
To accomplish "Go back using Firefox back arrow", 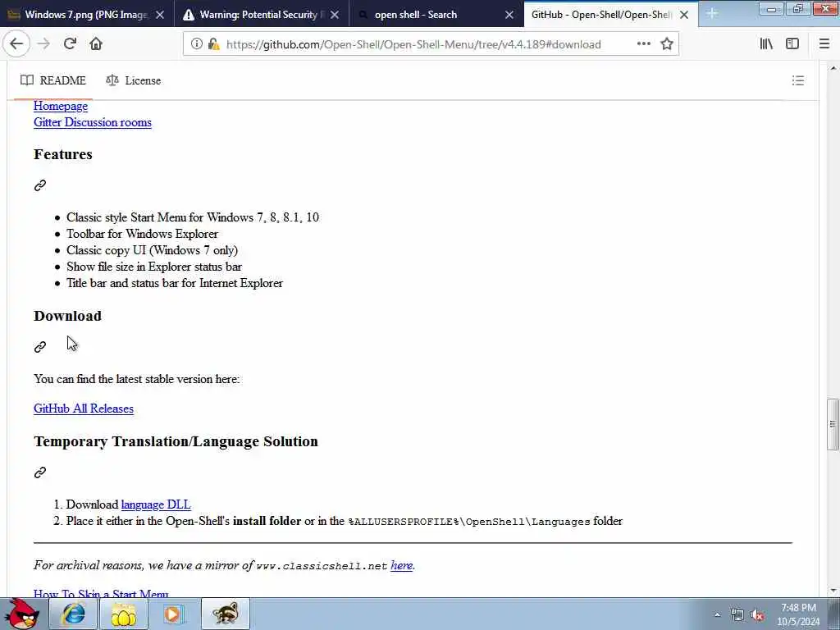I will (x=16, y=44).
